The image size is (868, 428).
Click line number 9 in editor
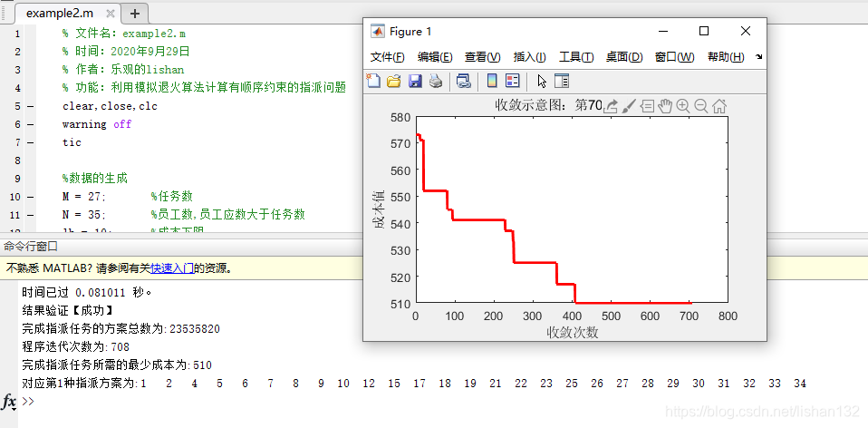[x=18, y=179]
